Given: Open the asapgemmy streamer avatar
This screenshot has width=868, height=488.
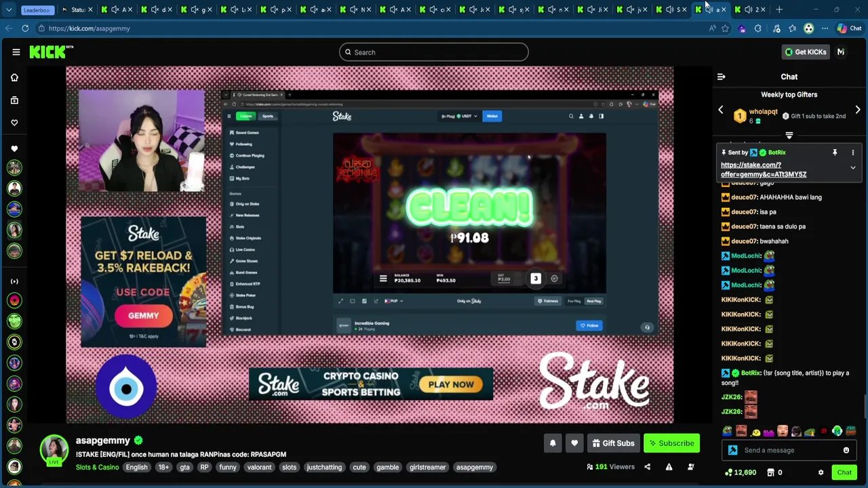Looking at the screenshot, I should coord(54,451).
